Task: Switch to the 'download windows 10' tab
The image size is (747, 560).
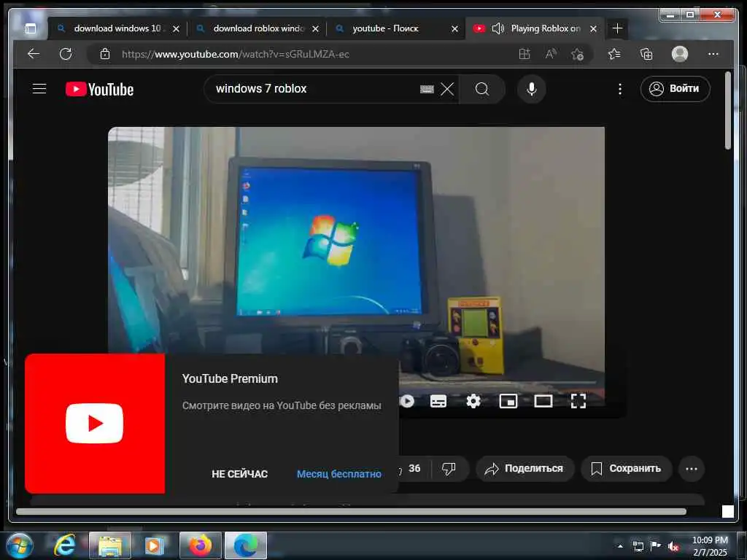Action: 118,28
